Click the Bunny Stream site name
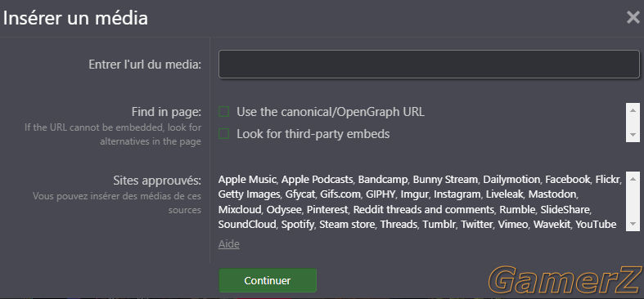 pos(445,179)
